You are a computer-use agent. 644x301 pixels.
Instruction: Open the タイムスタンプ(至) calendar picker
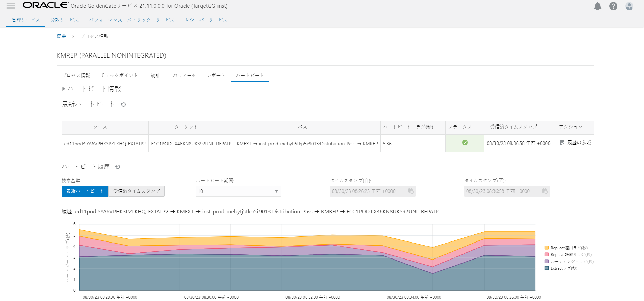(545, 191)
